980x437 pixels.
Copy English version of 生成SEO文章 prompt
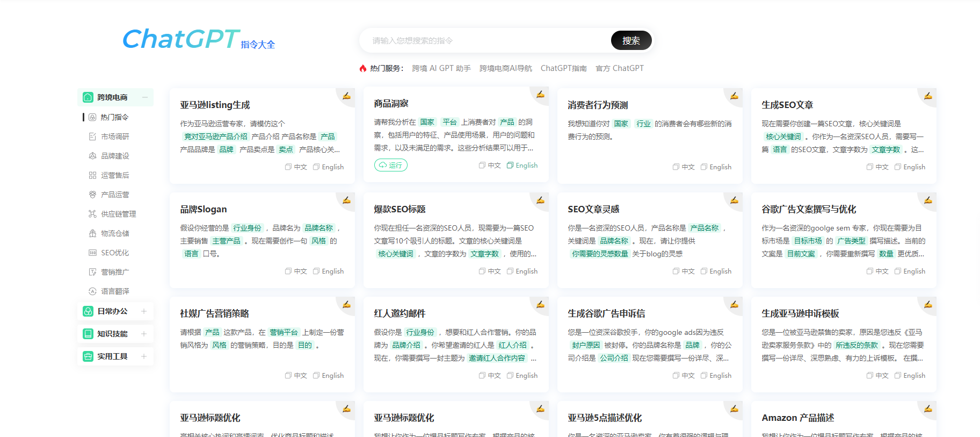910,167
